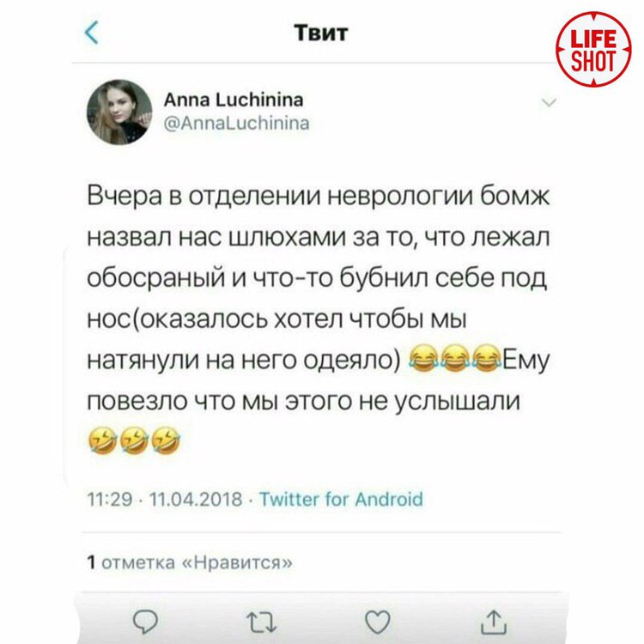Click the 11:29 timestamp
This screenshot has height=644, width=644.
coord(110,500)
